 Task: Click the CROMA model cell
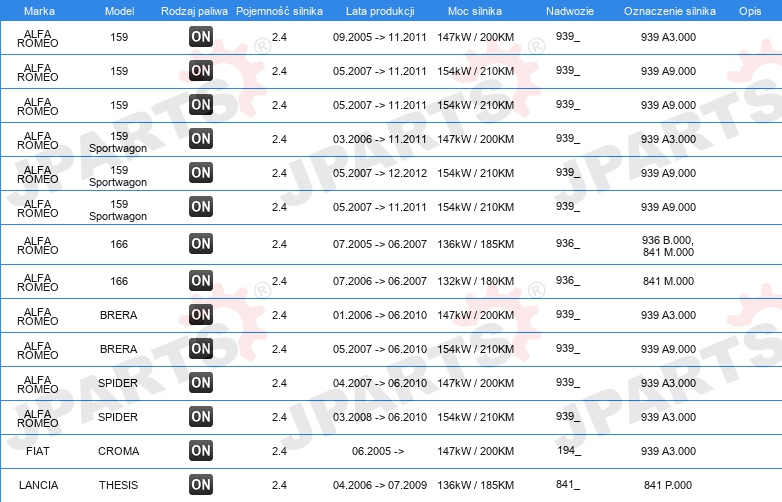118,451
